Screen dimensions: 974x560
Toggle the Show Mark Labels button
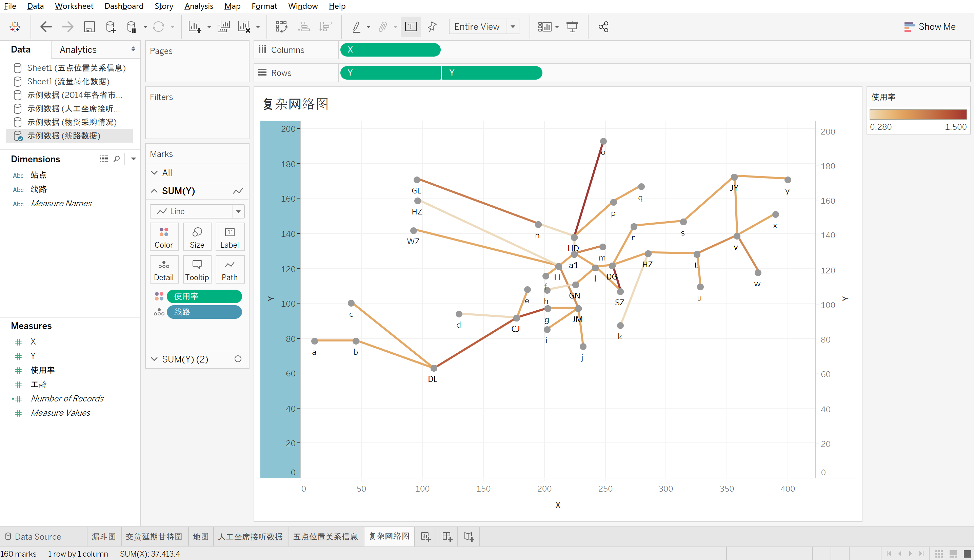point(410,26)
